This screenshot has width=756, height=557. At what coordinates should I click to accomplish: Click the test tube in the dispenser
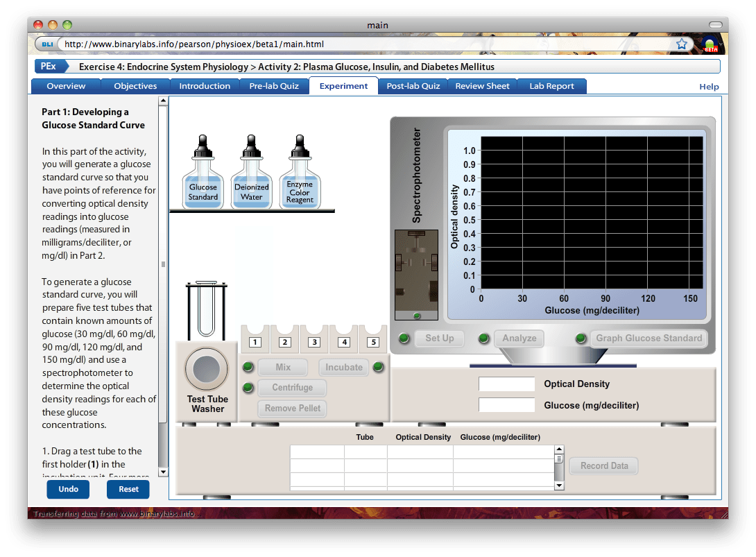click(x=207, y=310)
